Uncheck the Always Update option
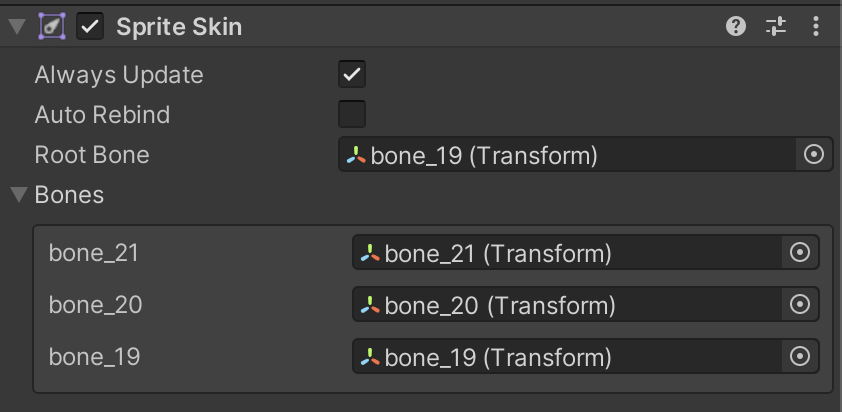Viewport: 842px width, 412px height. (352, 74)
